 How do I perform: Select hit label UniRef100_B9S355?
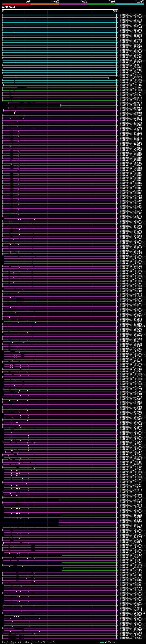(x=131, y=30)
